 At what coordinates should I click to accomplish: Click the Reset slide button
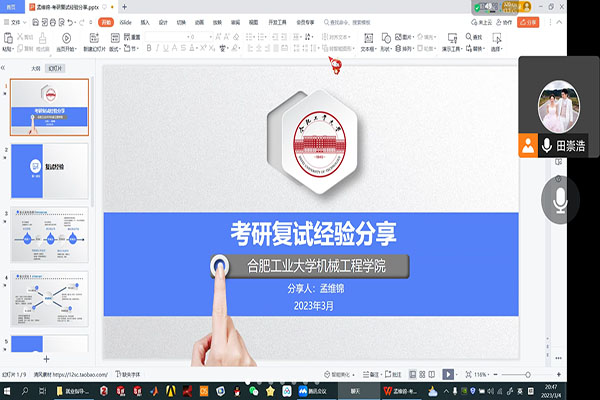(132, 37)
